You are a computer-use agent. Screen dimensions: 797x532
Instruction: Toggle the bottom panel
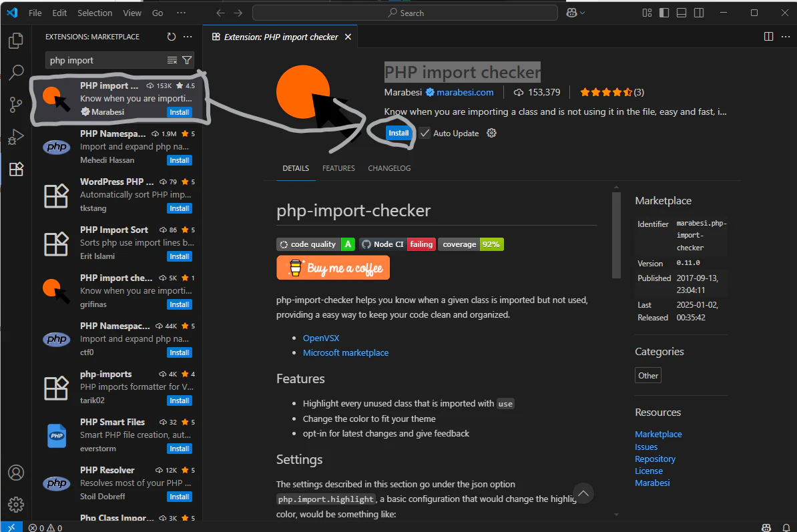(x=682, y=13)
